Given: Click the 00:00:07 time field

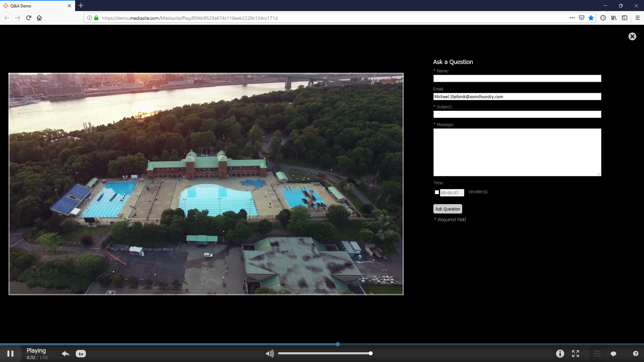Looking at the screenshot, I should click(x=452, y=193).
